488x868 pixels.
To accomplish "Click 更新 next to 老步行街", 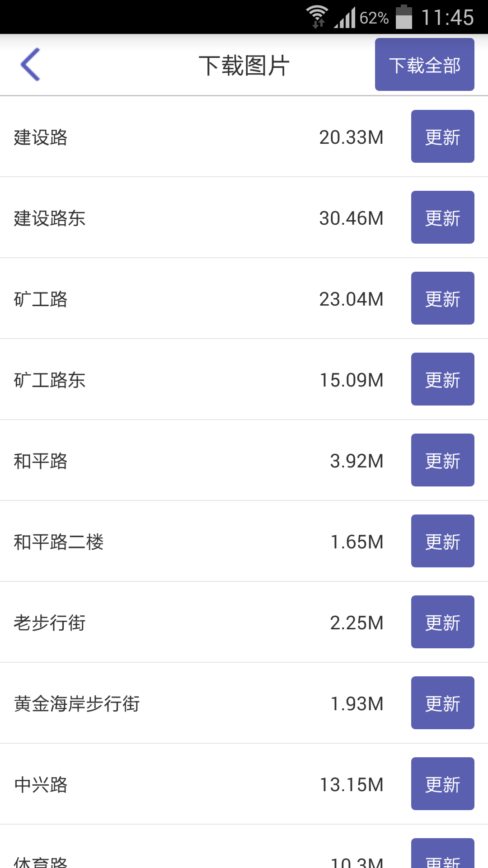I will (442, 622).
